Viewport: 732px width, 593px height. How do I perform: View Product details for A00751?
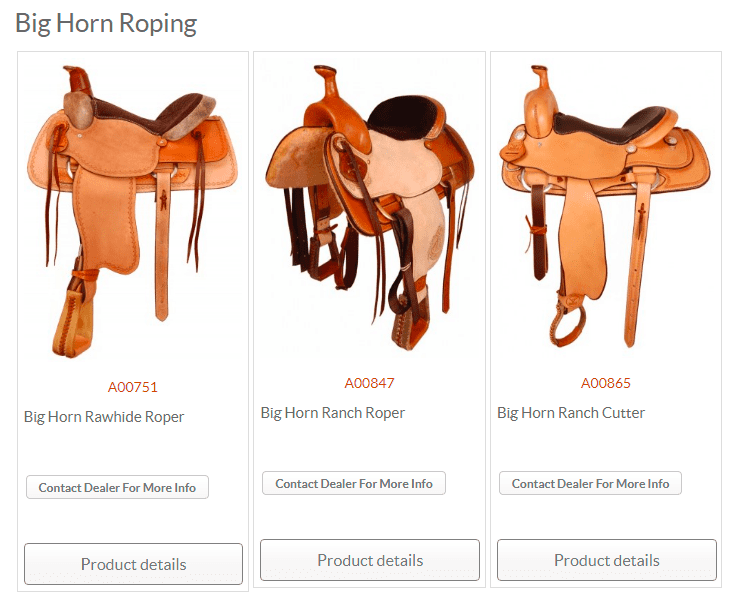click(x=134, y=564)
